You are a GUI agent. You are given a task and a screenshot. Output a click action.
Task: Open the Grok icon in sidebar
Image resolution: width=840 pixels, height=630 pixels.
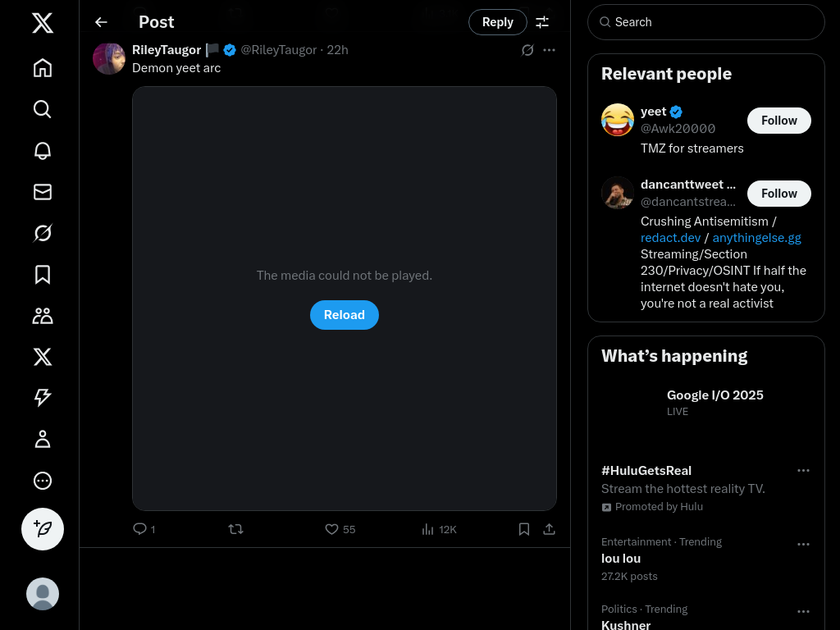[x=43, y=233]
